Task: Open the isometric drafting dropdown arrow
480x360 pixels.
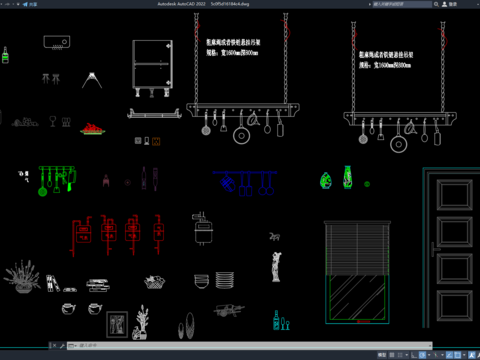Action: pos(442,355)
